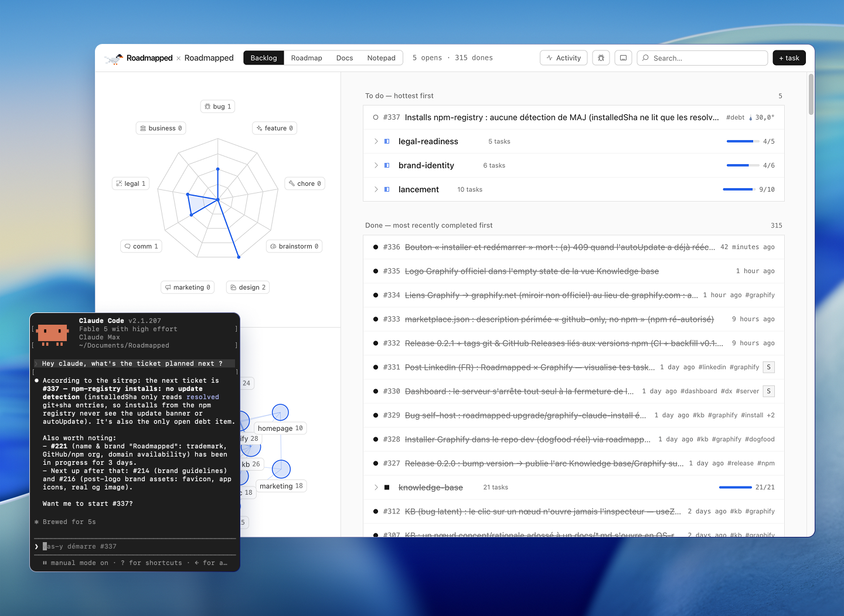Focus the Search field
Viewport: 844px width, 616px height.
point(702,58)
